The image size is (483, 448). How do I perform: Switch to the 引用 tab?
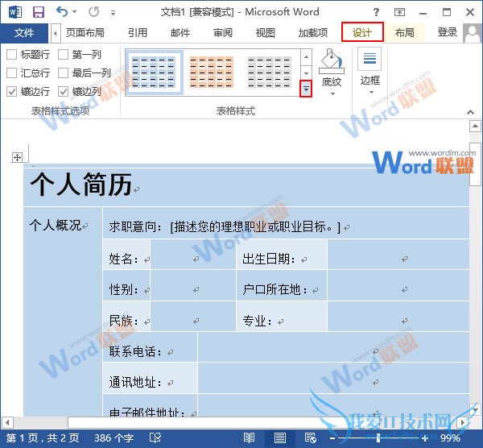click(x=138, y=32)
